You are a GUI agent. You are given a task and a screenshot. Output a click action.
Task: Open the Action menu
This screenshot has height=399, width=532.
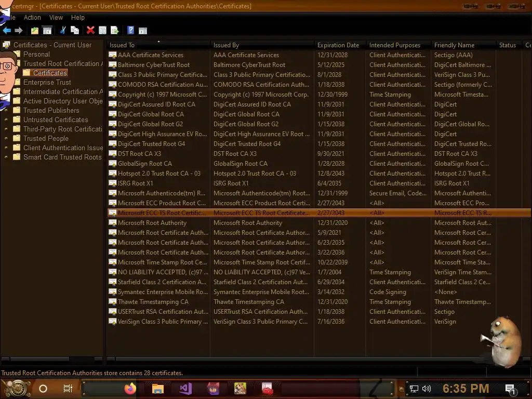pyautogui.click(x=32, y=18)
